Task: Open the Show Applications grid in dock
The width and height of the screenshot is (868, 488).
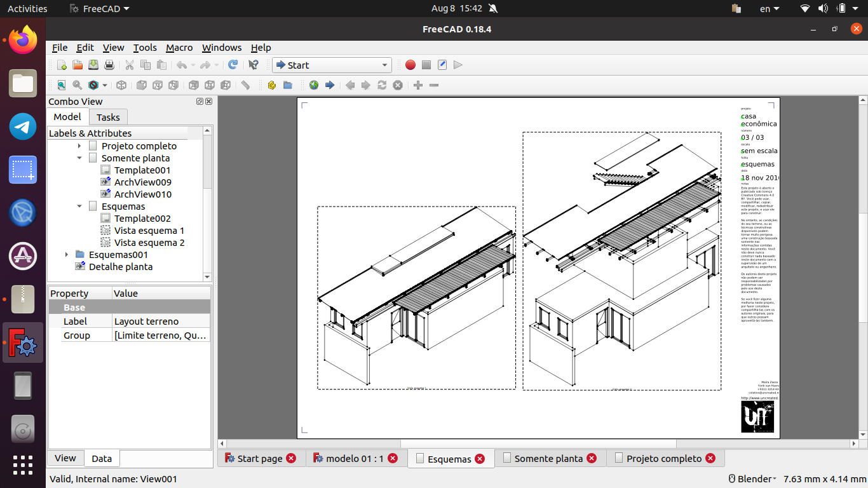Action: click(23, 465)
